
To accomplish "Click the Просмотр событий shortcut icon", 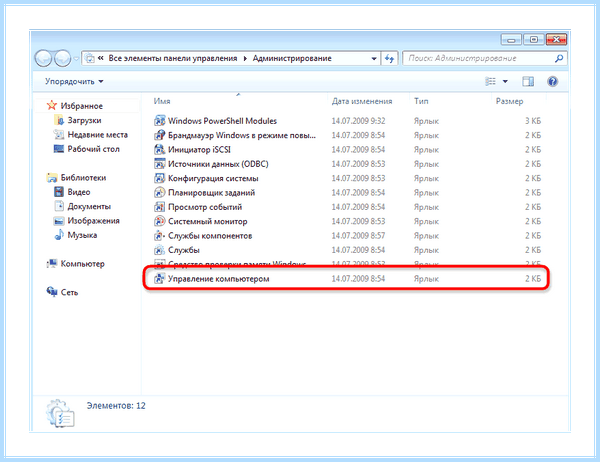I will point(159,207).
